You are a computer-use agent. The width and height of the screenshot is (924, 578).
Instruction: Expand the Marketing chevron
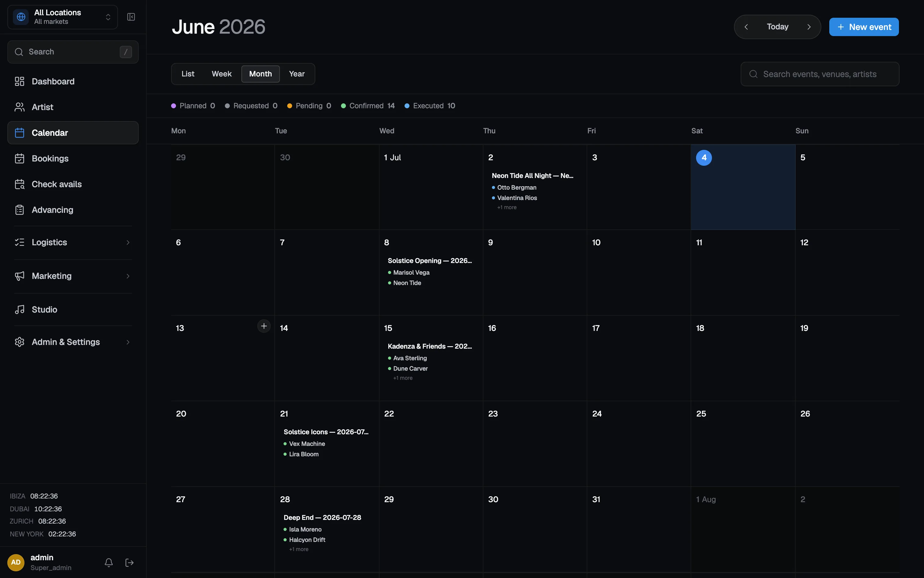coord(128,276)
